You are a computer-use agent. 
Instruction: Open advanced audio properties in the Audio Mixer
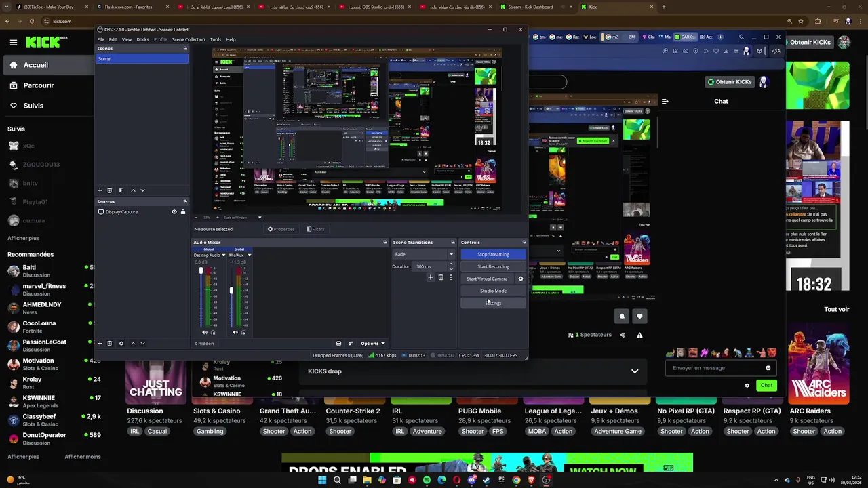(350, 343)
